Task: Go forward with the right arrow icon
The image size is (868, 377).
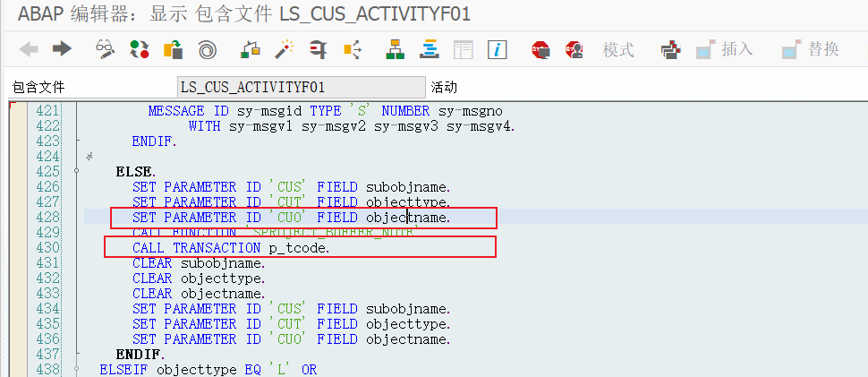Action: 62,50
